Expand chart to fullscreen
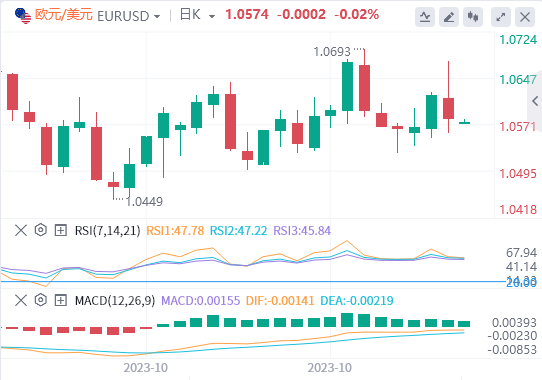 coord(501,17)
